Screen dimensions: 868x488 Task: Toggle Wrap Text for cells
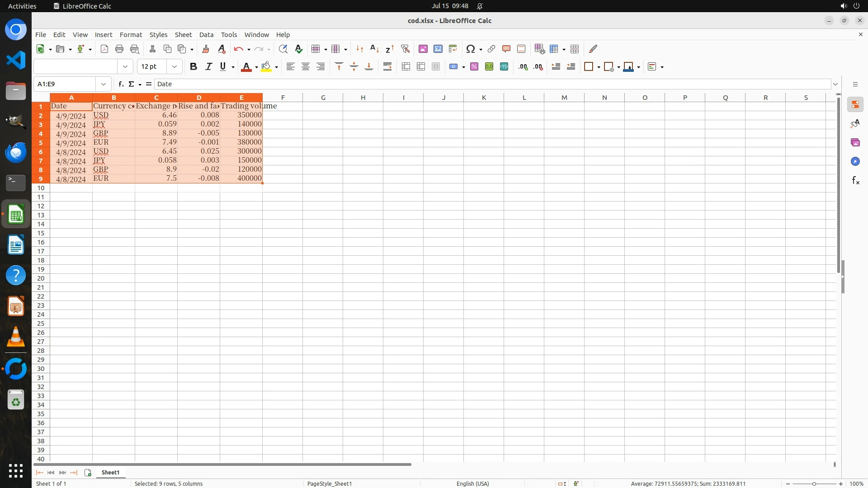point(387,67)
